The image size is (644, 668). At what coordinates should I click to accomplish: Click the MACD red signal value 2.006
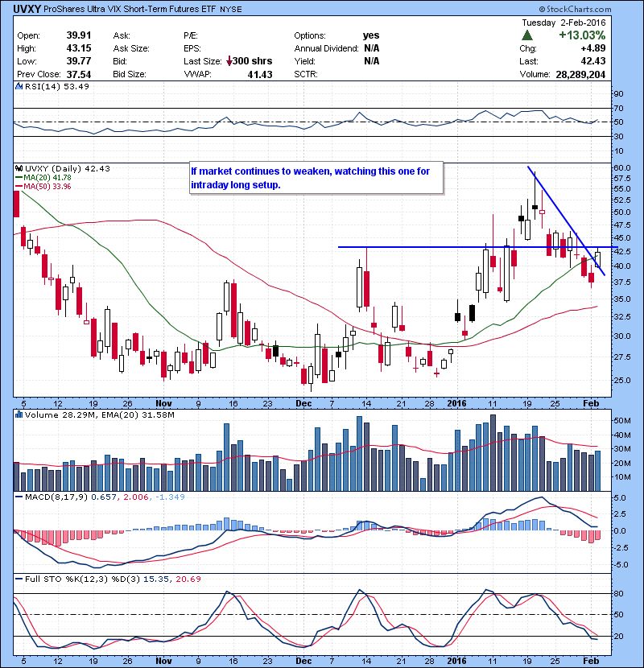136,497
